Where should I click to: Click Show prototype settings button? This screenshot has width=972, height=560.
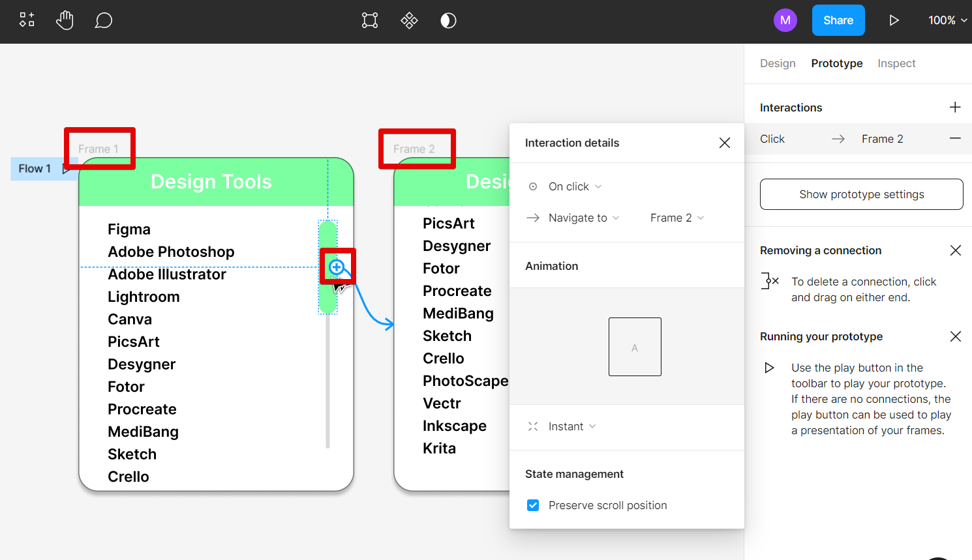pos(861,194)
